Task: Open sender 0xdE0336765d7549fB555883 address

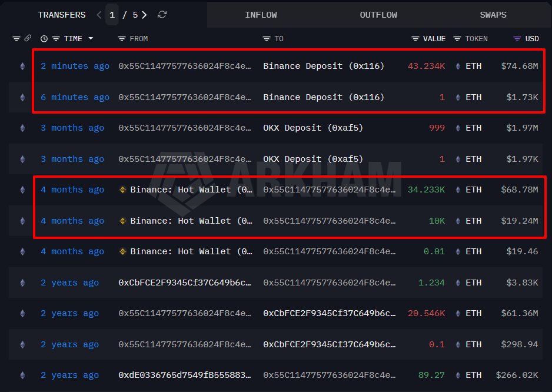Action: (184, 376)
